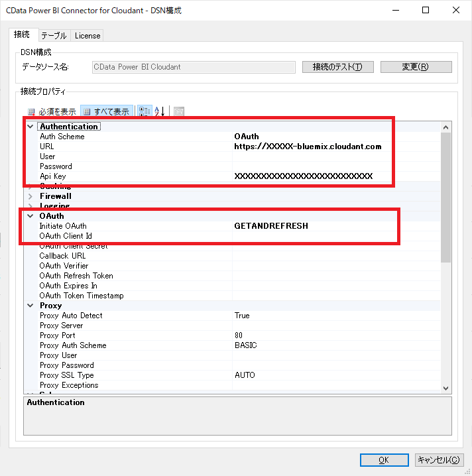Click the categorized view toolbar icon
This screenshot has width=472, height=476.
tap(145, 111)
